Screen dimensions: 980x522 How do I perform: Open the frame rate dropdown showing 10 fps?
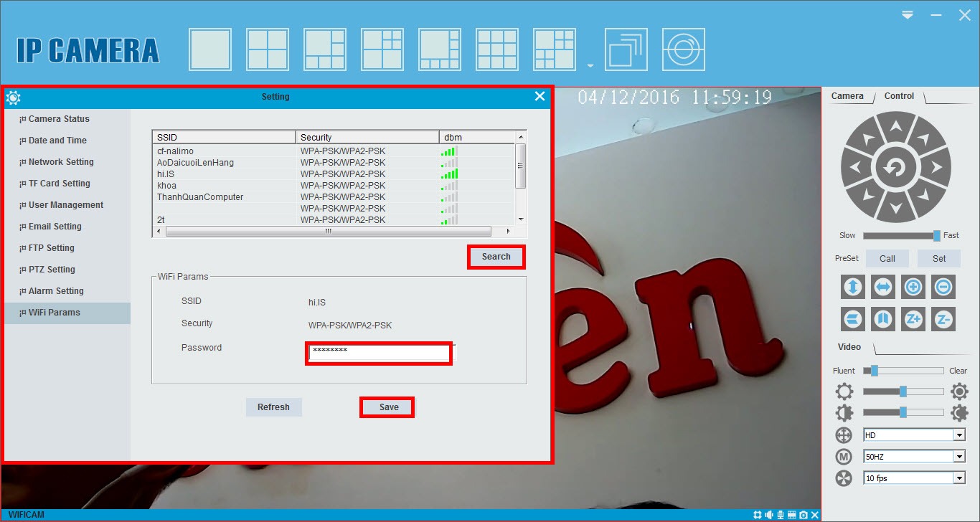click(x=959, y=478)
